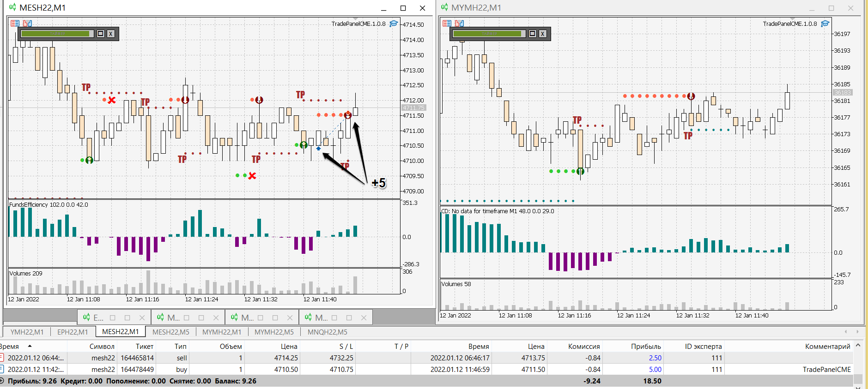Open the MYMH22,M1 chart tab
Image resolution: width=868 pixels, height=389 pixels.
pos(222,332)
